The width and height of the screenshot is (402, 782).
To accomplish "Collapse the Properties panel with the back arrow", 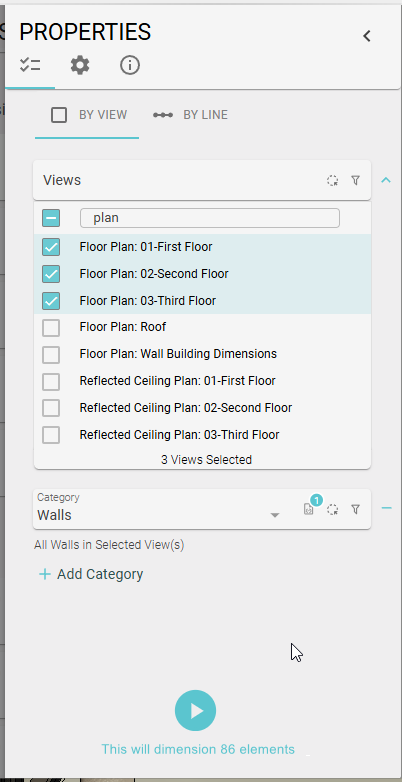I will pyautogui.click(x=367, y=36).
